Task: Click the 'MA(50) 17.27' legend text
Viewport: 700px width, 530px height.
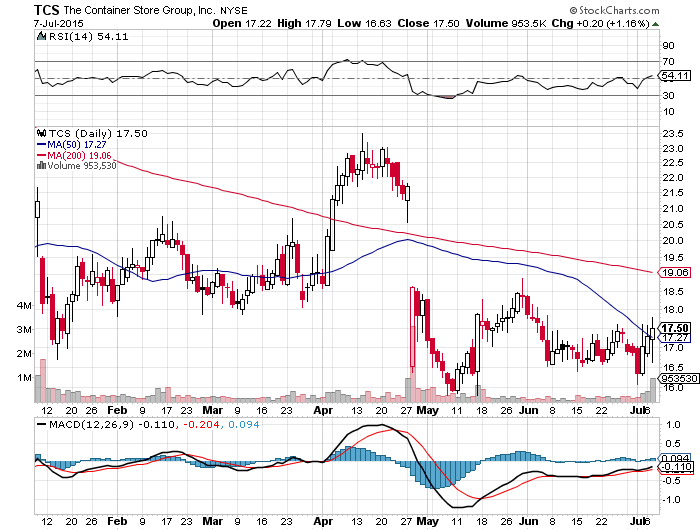Action: click(76, 145)
